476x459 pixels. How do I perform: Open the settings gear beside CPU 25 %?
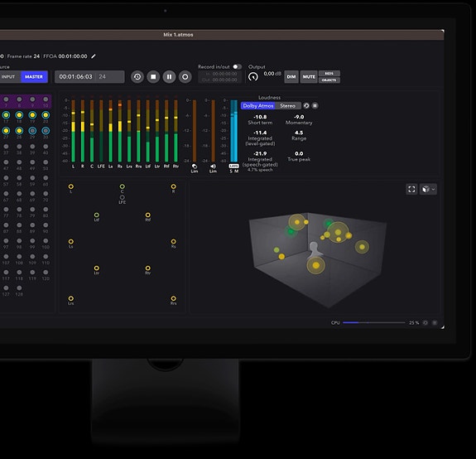coord(426,323)
